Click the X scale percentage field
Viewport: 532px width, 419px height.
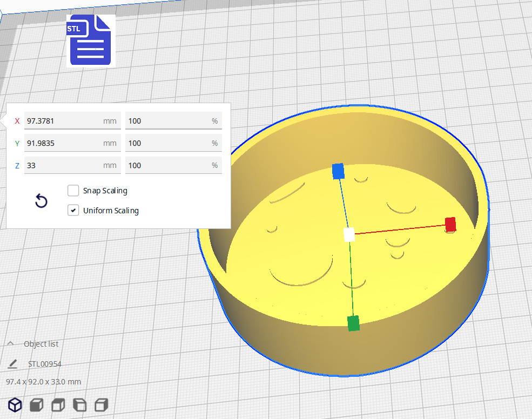point(167,121)
